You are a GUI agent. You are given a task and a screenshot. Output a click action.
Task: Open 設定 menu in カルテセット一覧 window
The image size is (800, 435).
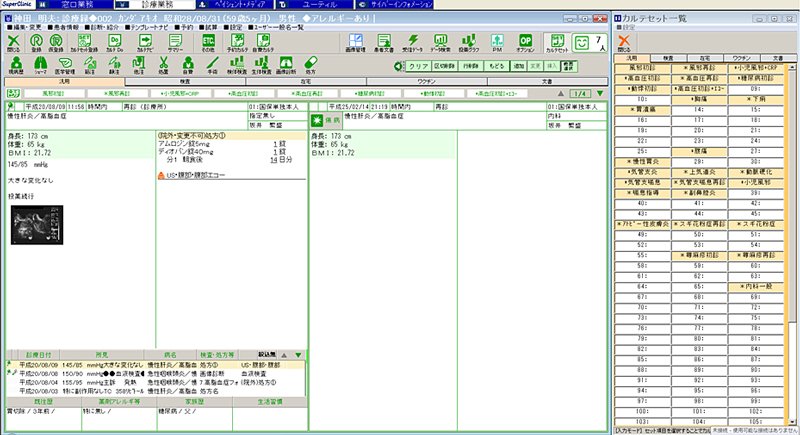[626, 27]
